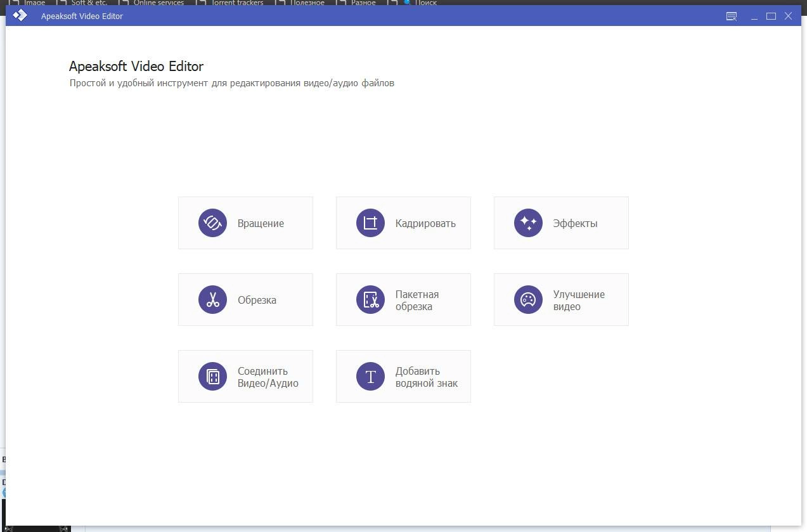
Task: Open the Кадрировать crop tool icon
Action: [370, 223]
